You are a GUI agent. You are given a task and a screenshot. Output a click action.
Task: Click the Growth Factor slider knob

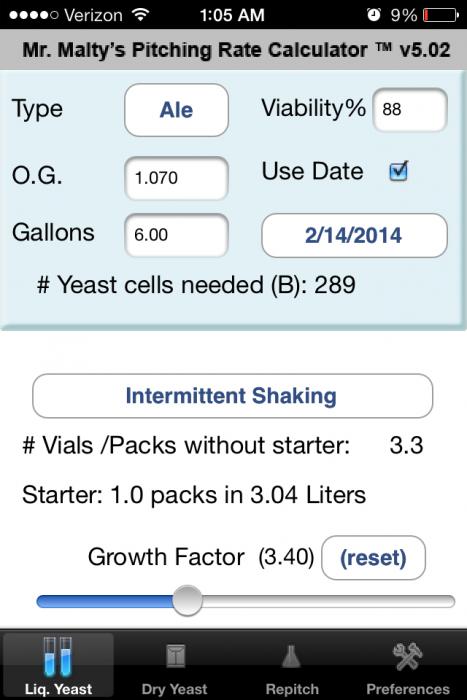[187, 600]
